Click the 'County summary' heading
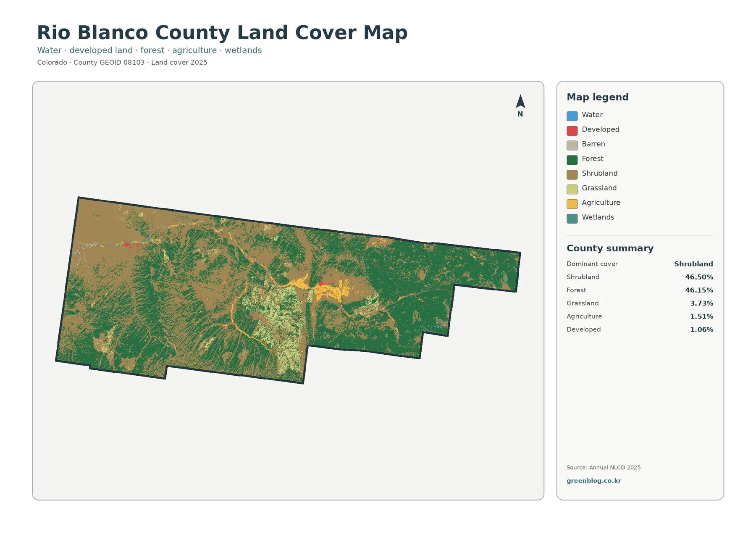This screenshot has width=756, height=535. 610,248
